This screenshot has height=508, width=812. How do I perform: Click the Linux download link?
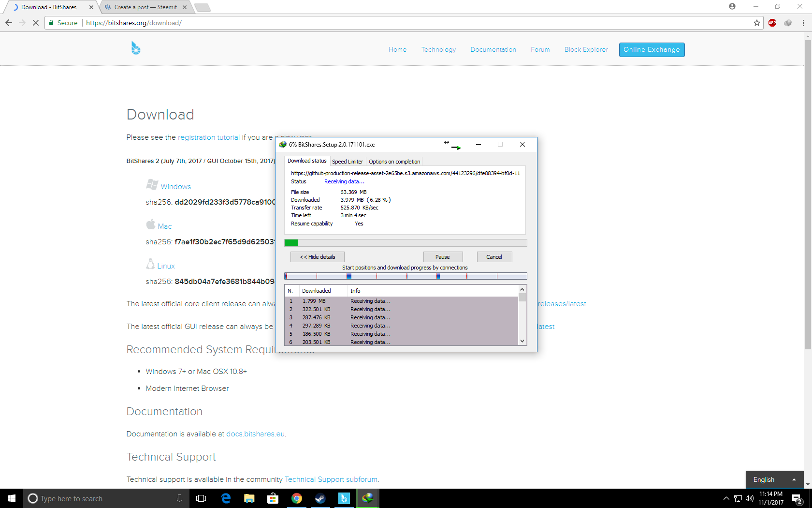166,266
